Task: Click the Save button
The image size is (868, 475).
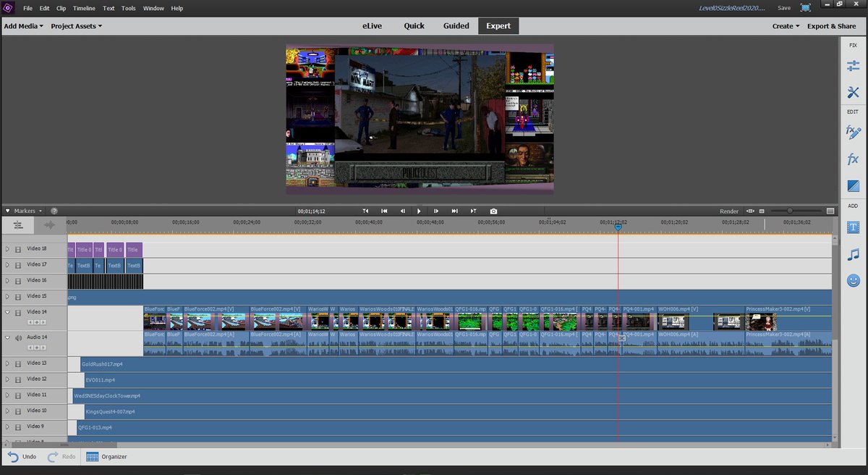Action: (x=784, y=8)
